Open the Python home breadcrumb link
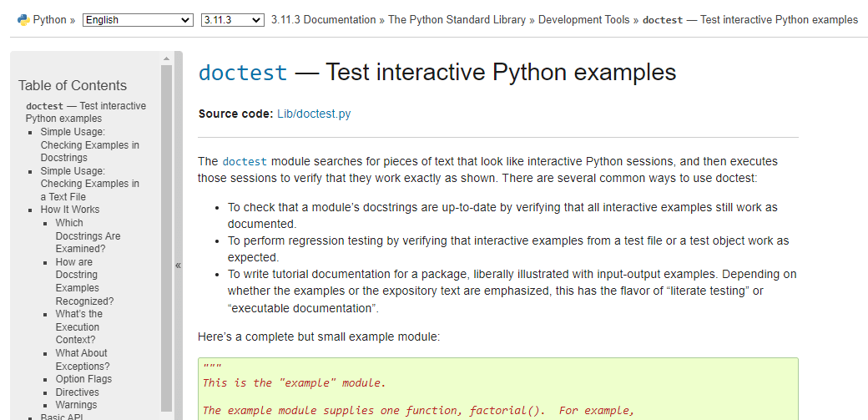The width and height of the screenshot is (868, 420). [50, 20]
